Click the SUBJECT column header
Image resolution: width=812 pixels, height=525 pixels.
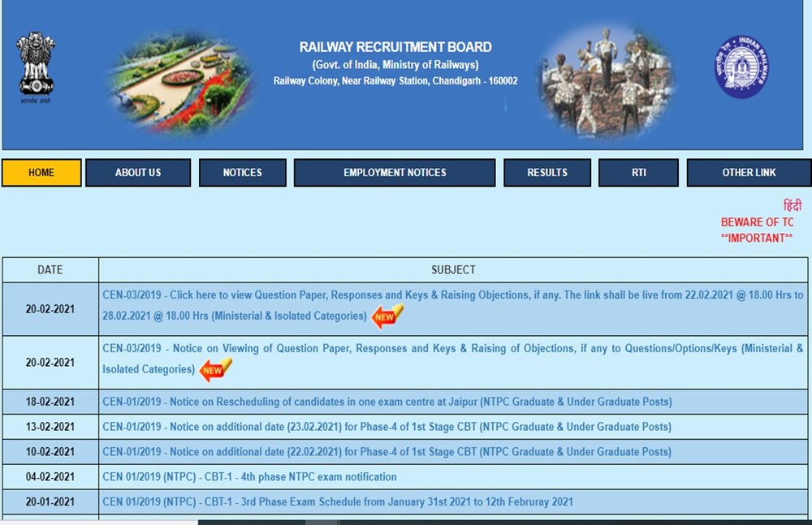click(453, 269)
